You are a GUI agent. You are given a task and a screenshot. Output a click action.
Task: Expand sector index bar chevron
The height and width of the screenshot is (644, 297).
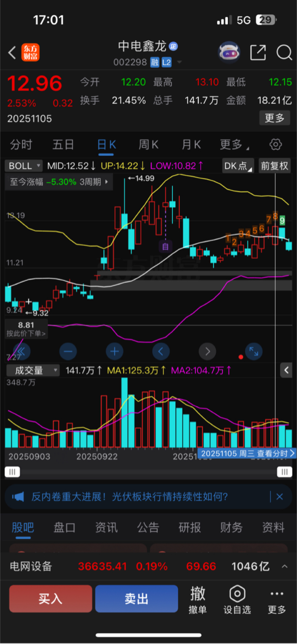(285, 567)
